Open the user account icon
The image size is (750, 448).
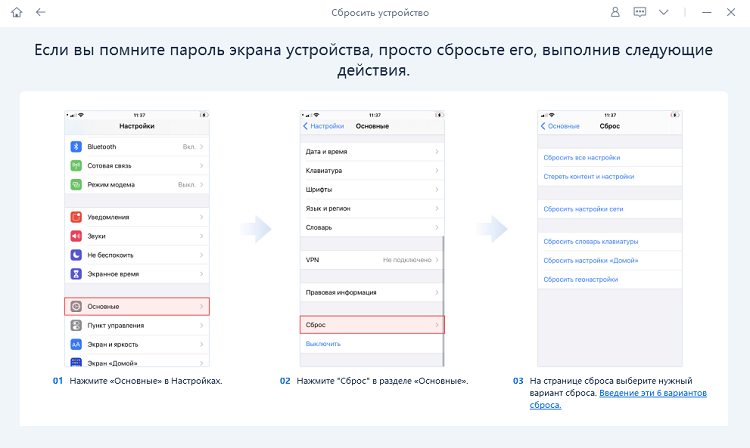coord(615,12)
